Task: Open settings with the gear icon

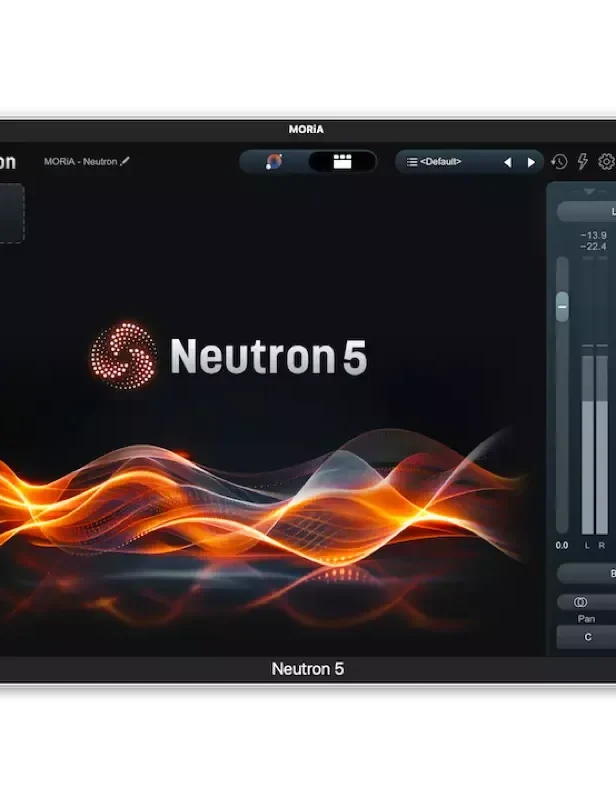Action: [606, 162]
